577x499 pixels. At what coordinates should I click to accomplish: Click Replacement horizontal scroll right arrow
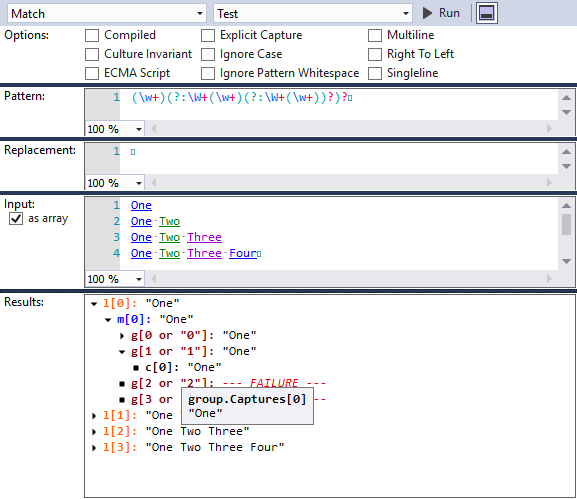pos(549,183)
